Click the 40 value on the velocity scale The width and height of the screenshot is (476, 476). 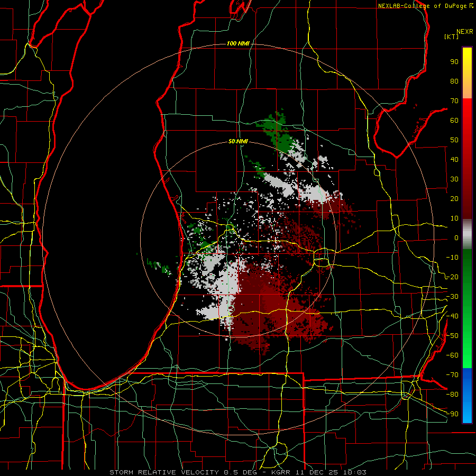coord(454,159)
